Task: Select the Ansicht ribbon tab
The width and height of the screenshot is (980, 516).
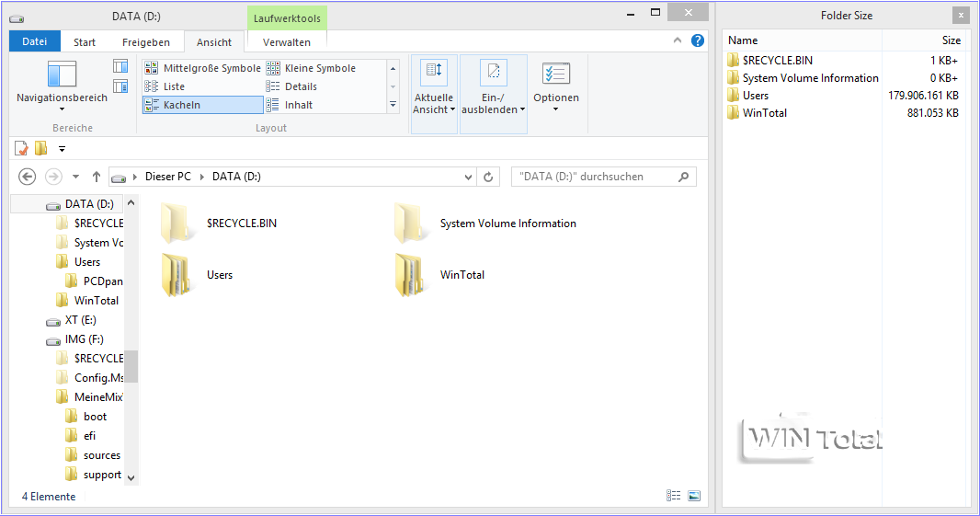Action: point(214,42)
